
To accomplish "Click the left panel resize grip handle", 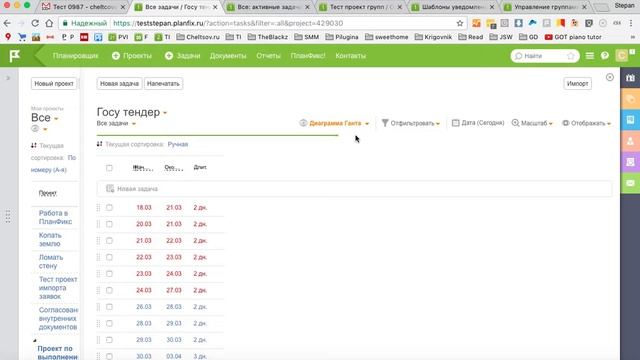I will tap(8, 216).
